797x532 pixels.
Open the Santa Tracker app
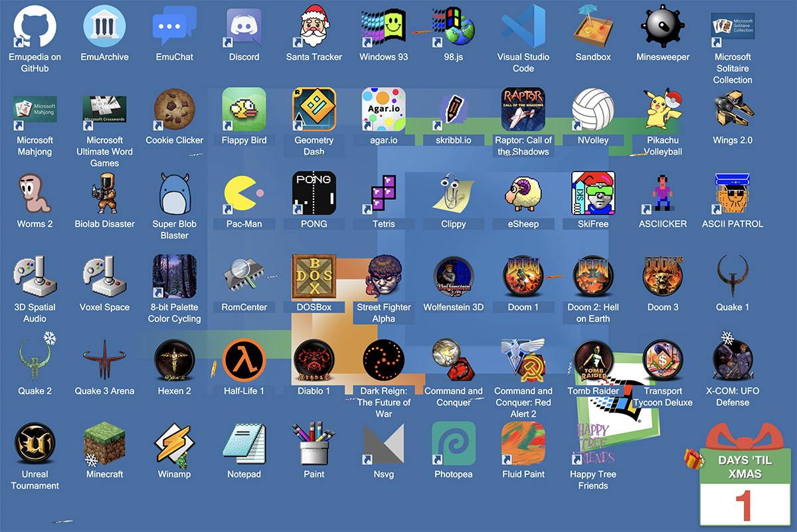click(313, 28)
